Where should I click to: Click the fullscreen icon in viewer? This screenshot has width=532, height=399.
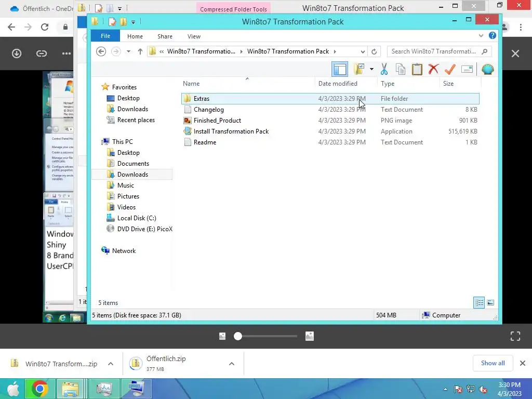[x=515, y=336]
